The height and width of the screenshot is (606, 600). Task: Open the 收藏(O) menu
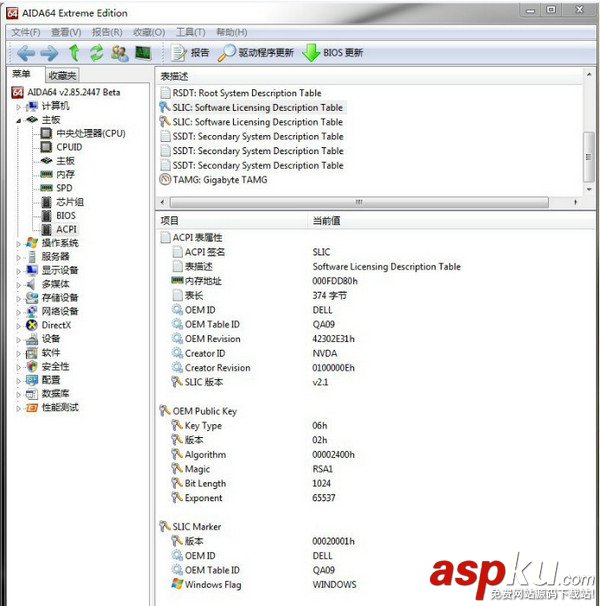point(149,32)
